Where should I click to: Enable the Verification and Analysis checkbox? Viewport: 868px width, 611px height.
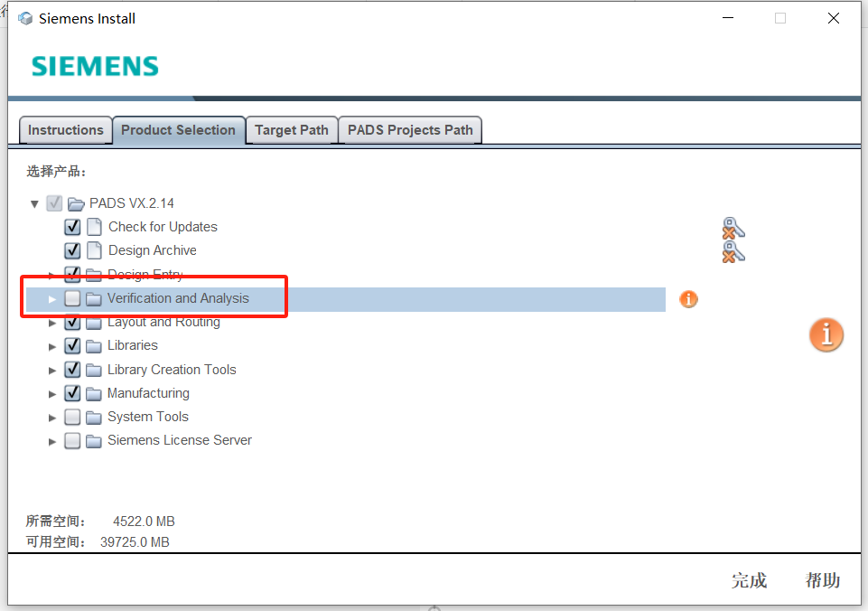pos(72,298)
